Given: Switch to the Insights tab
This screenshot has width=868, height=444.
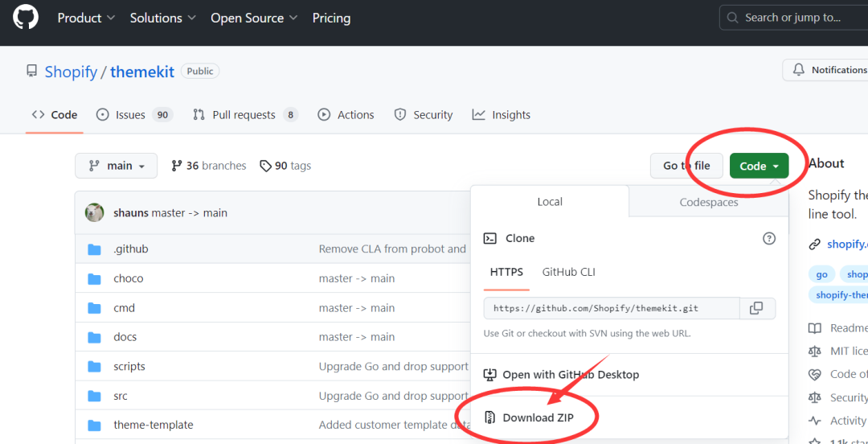Looking at the screenshot, I should point(501,115).
